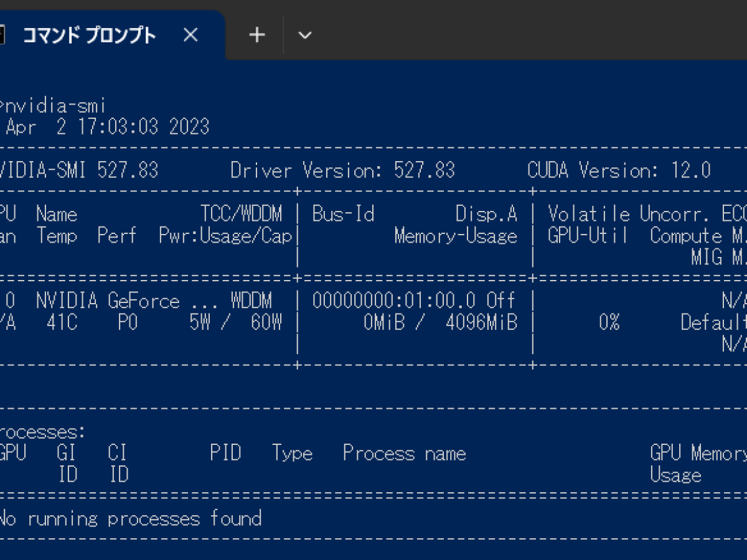
Task: Click the Process name column header
Action: [x=404, y=454]
